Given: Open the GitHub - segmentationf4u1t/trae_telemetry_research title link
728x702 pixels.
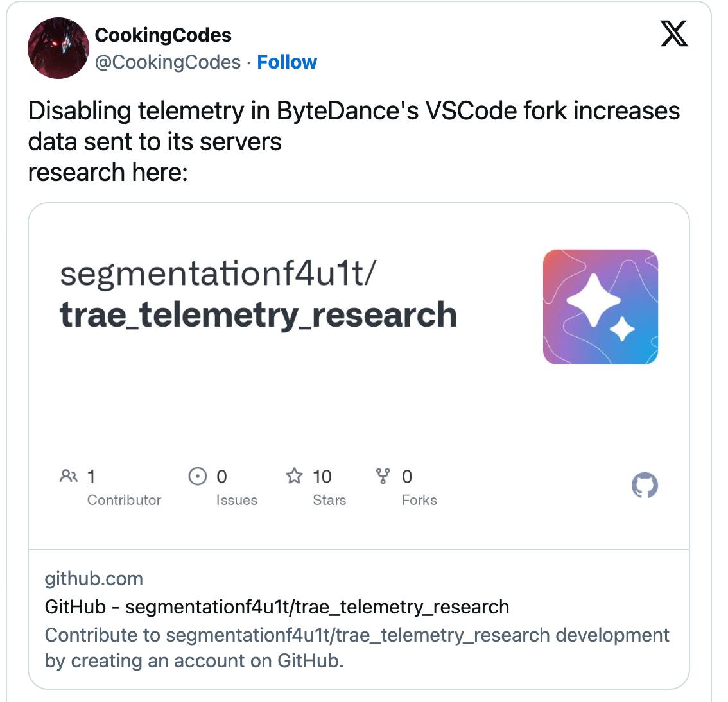Looking at the screenshot, I should [277, 607].
